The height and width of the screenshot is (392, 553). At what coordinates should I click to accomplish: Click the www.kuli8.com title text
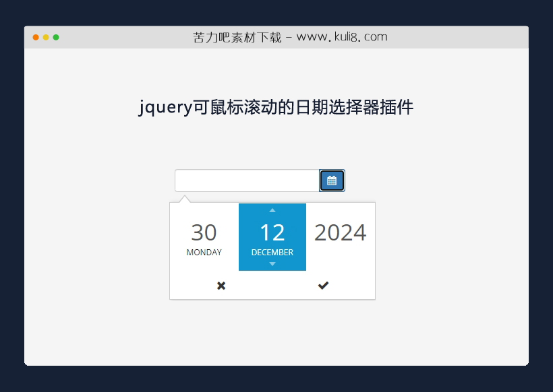[289, 37]
